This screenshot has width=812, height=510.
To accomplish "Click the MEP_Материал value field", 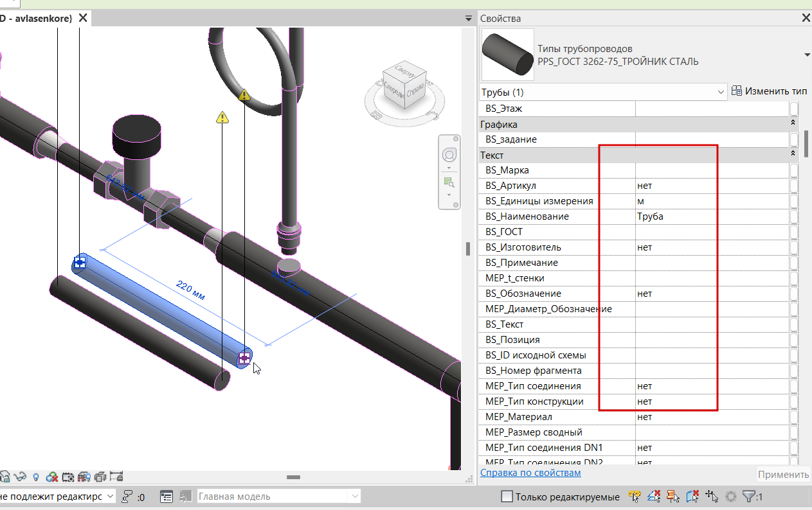I will click(712, 417).
